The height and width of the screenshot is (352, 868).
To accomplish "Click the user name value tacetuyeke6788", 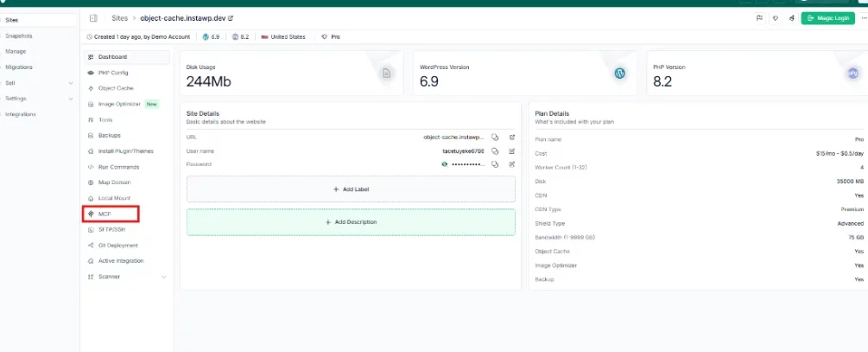I will 463,150.
